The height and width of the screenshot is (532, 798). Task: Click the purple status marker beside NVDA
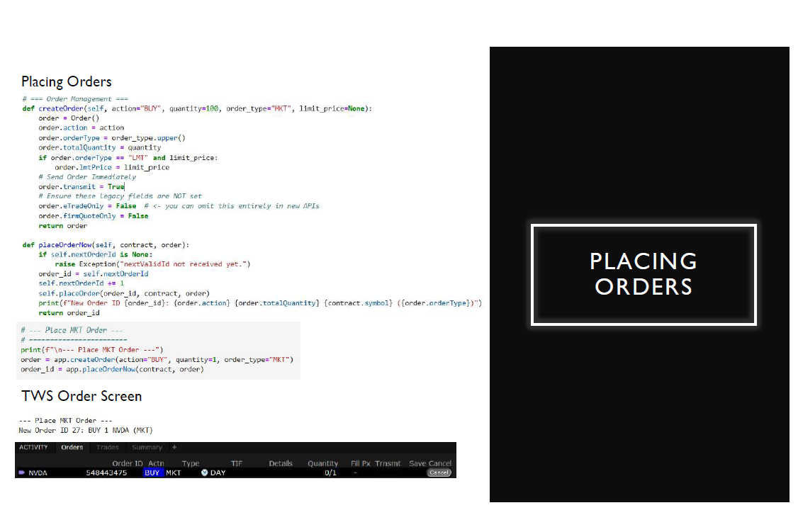[x=22, y=472]
